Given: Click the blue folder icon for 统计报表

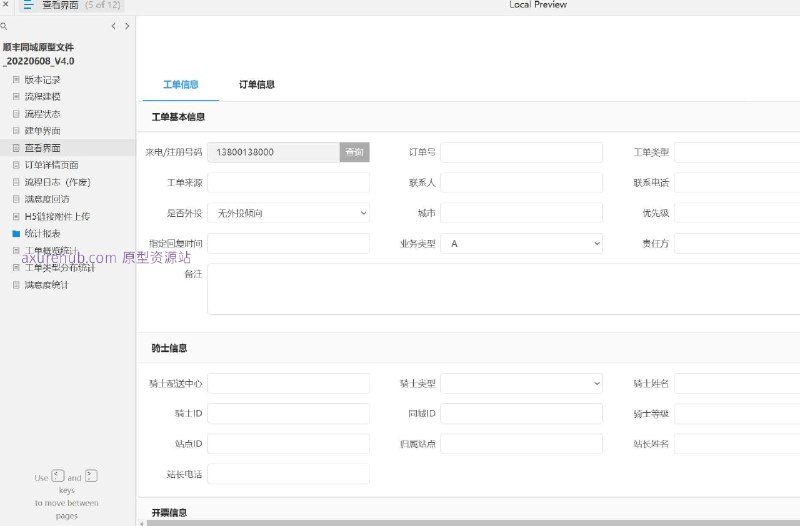Looking at the screenshot, I should (16, 234).
